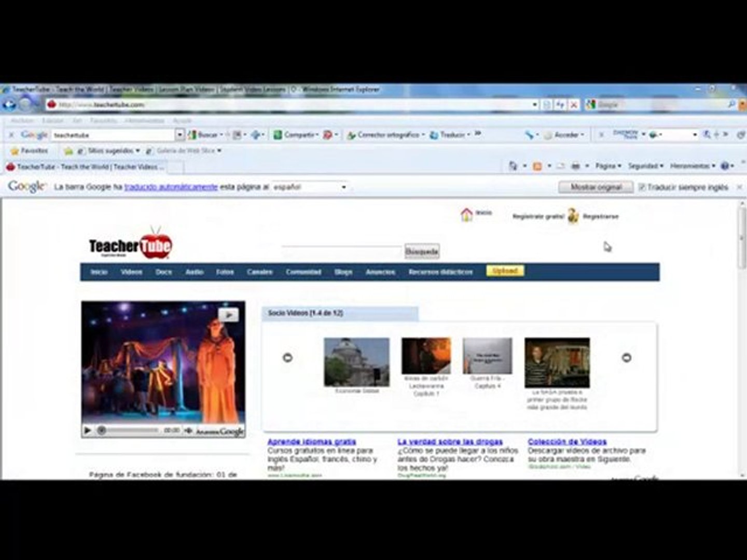Open La verdad sobre las drogas link
The height and width of the screenshot is (560, 747).
coord(450,442)
